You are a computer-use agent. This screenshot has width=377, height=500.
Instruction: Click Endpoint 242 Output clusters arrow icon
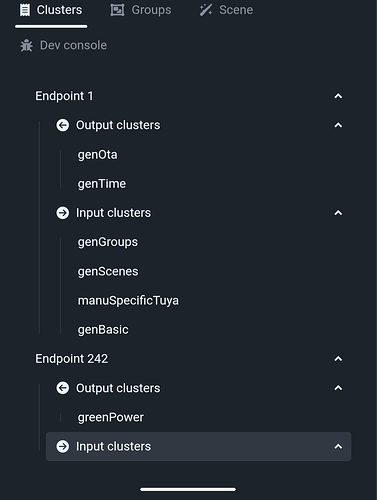click(x=63, y=388)
